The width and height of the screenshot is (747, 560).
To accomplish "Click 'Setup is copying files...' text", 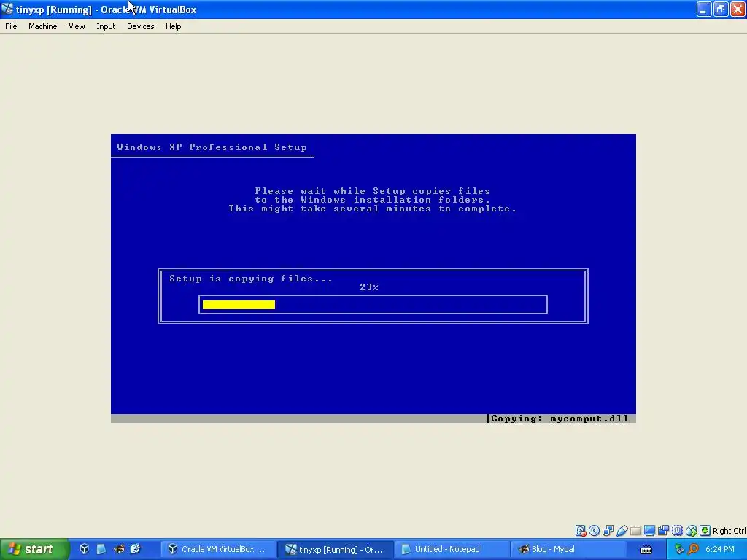I will [251, 279].
